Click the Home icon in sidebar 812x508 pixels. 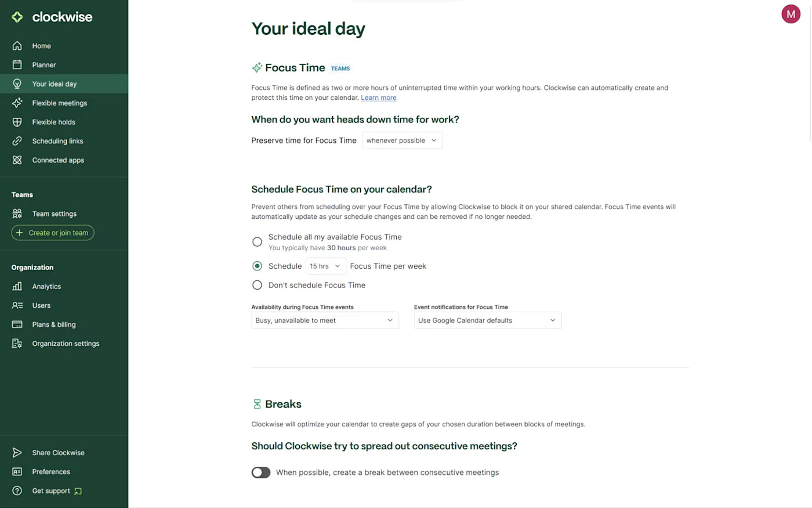point(17,46)
